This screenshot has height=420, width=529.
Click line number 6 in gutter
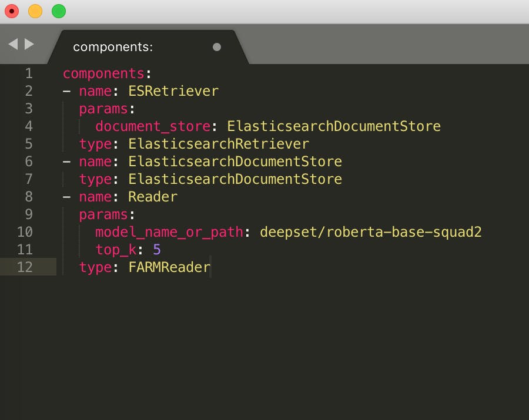[x=29, y=162]
